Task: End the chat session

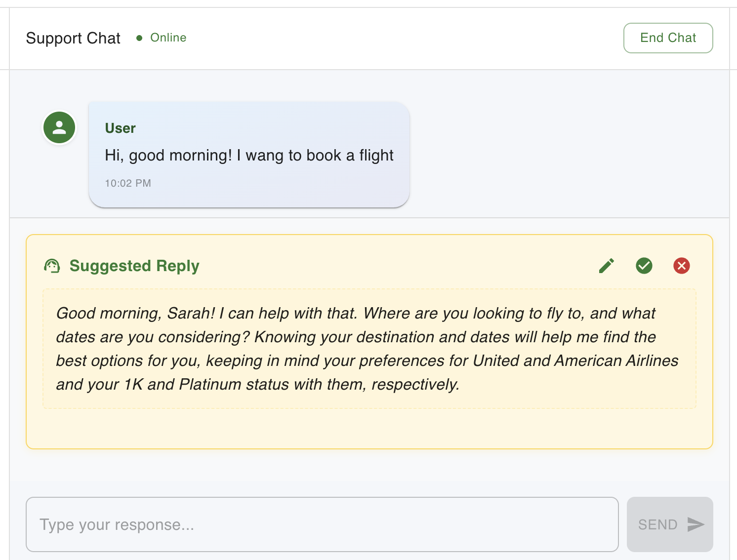Action: (x=668, y=38)
